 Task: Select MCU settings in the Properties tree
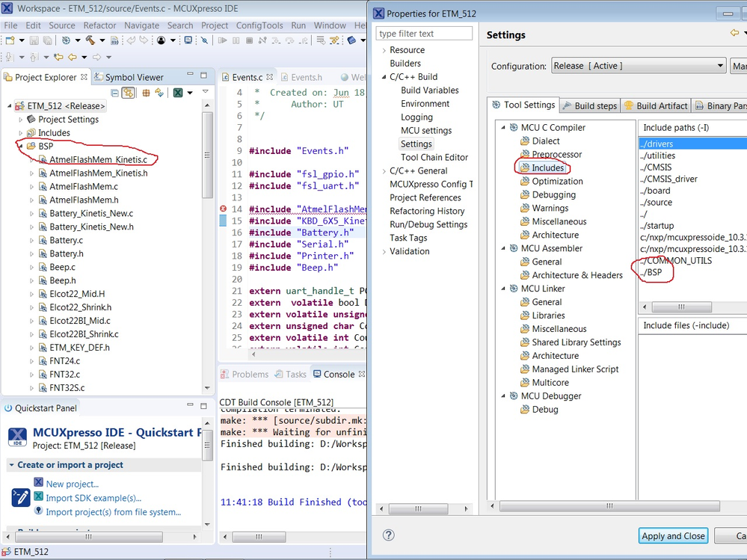click(426, 131)
